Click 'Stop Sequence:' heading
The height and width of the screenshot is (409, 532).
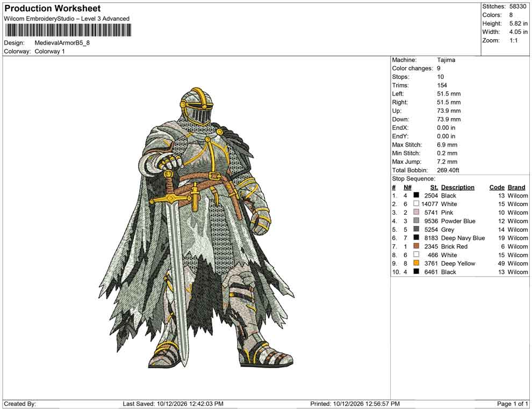(413, 179)
